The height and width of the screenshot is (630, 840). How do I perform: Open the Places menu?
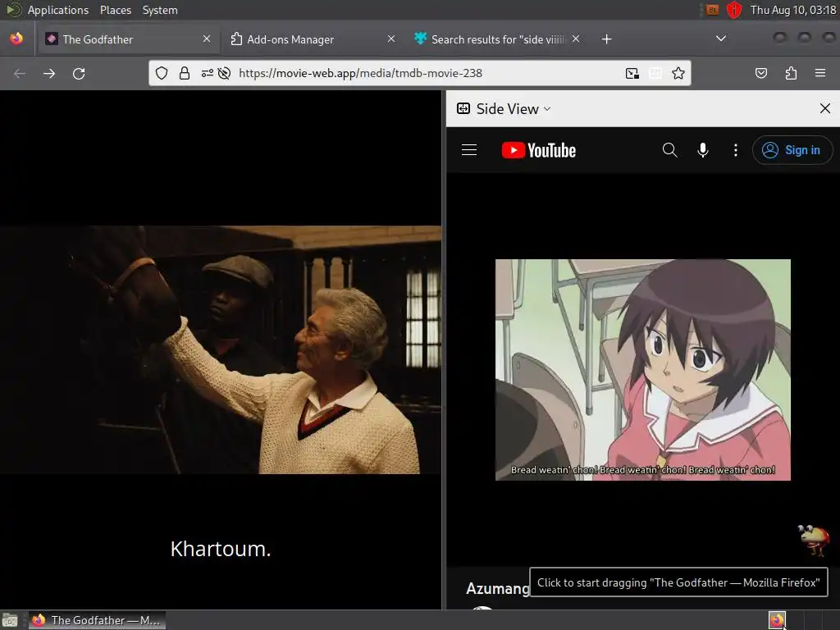[x=115, y=10]
